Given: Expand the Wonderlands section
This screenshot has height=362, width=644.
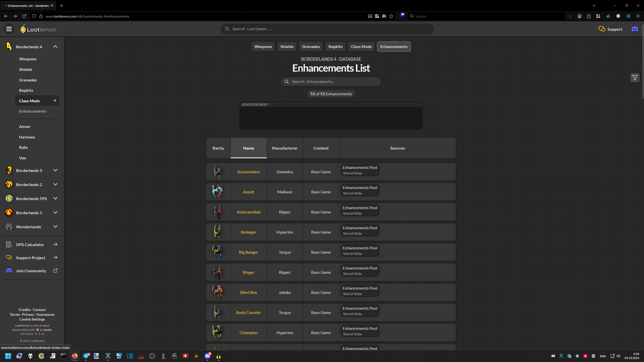Looking at the screenshot, I should tap(55, 227).
